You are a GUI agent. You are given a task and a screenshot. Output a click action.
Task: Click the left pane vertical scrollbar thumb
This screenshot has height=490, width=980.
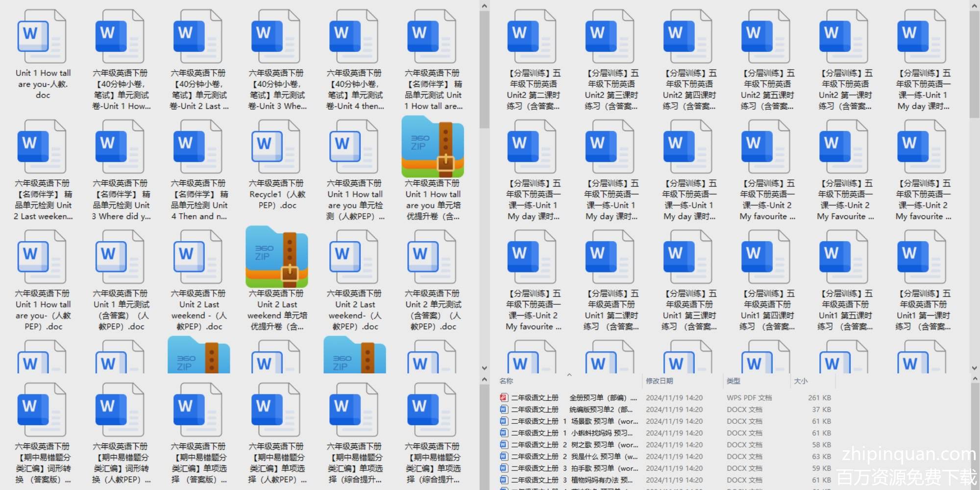[484, 69]
